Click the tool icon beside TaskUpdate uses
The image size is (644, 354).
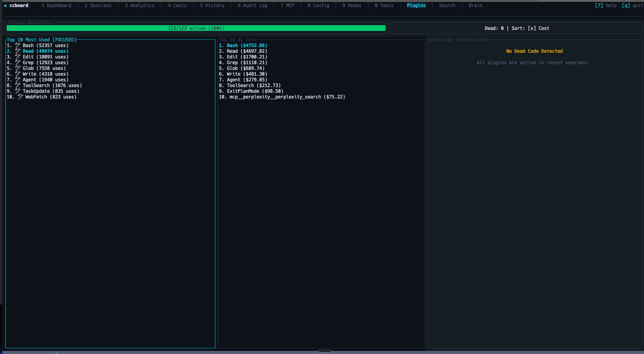click(x=18, y=91)
